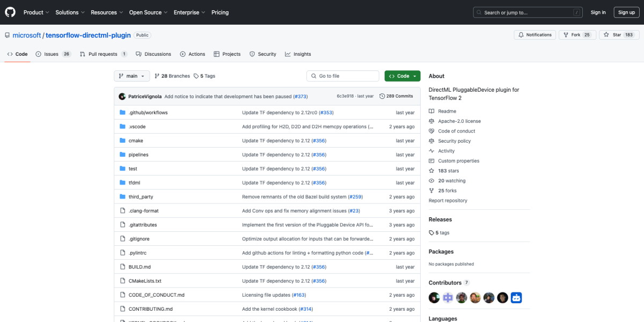Switch to the Pull requests tab
The width and height of the screenshot is (644, 322).
pyautogui.click(x=103, y=54)
